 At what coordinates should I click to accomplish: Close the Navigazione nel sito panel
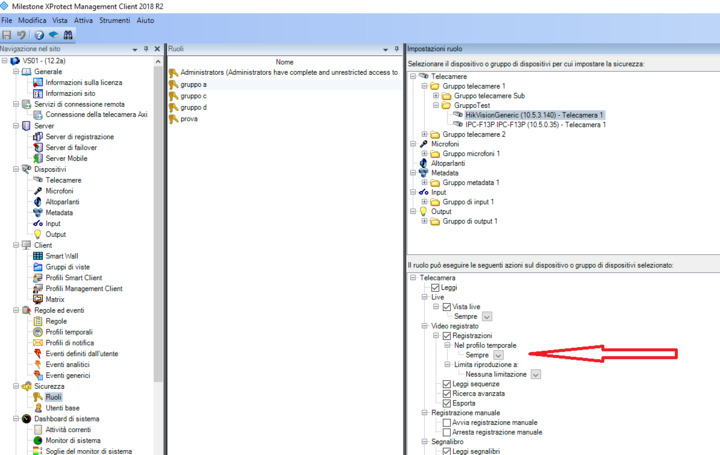(157, 49)
